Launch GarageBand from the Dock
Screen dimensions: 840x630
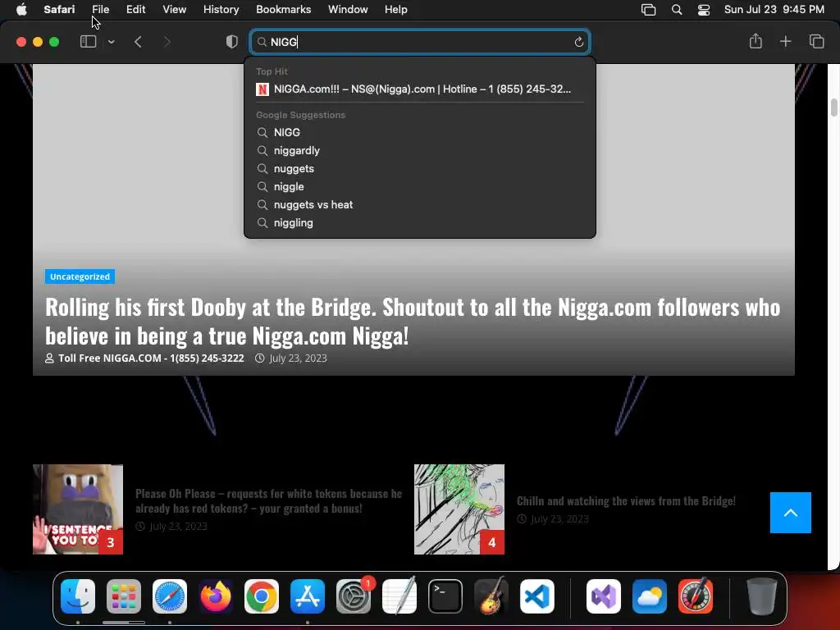491,596
